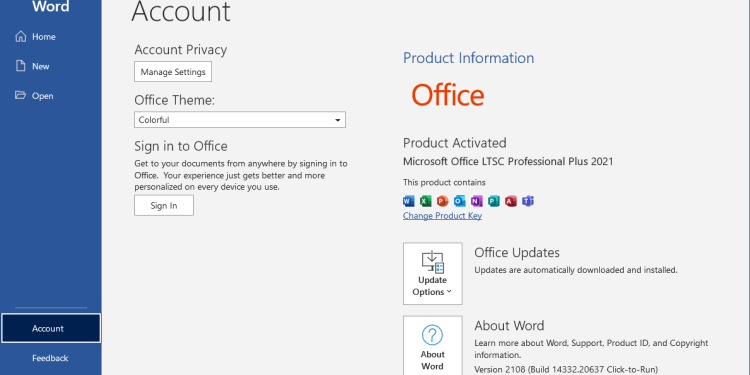750x375 pixels.
Task: Click the Change Product Key link
Action: [442, 216]
